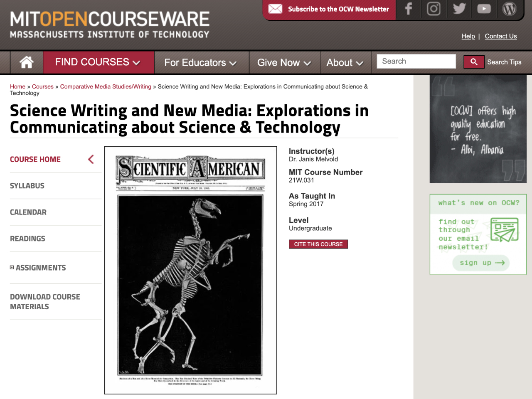Click the course title heading
Screen dimensions: 532x399
tap(189, 119)
